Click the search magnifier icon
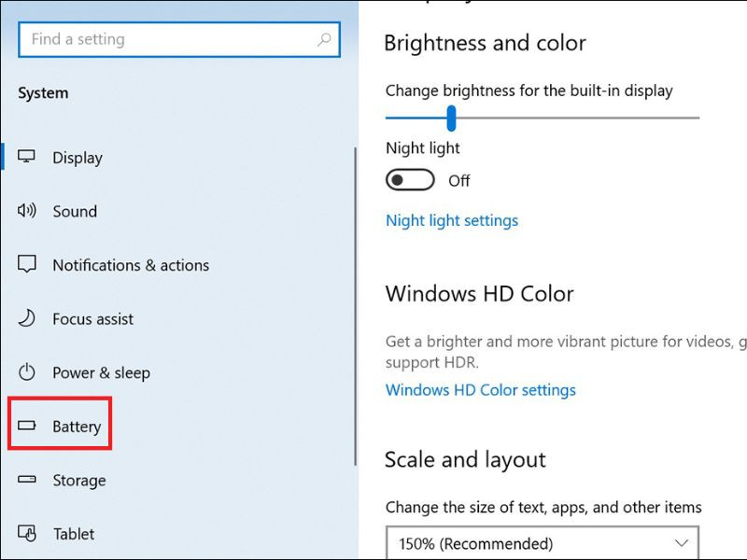 tap(324, 39)
